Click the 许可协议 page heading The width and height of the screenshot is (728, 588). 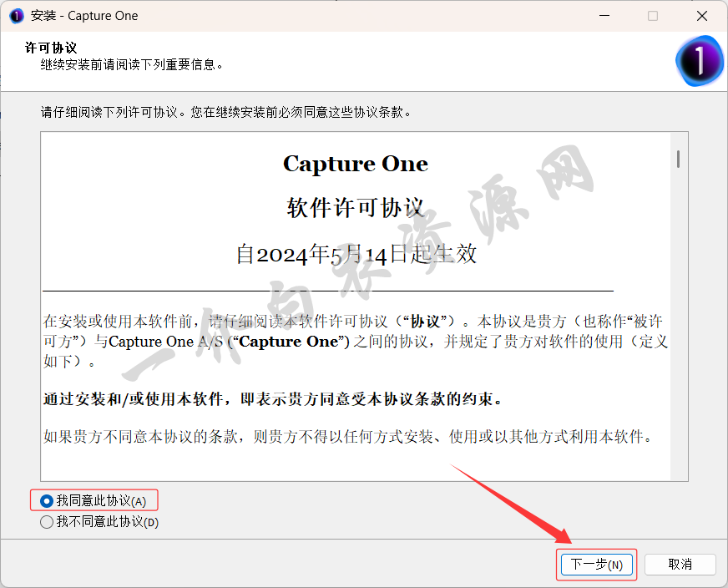click(51, 48)
